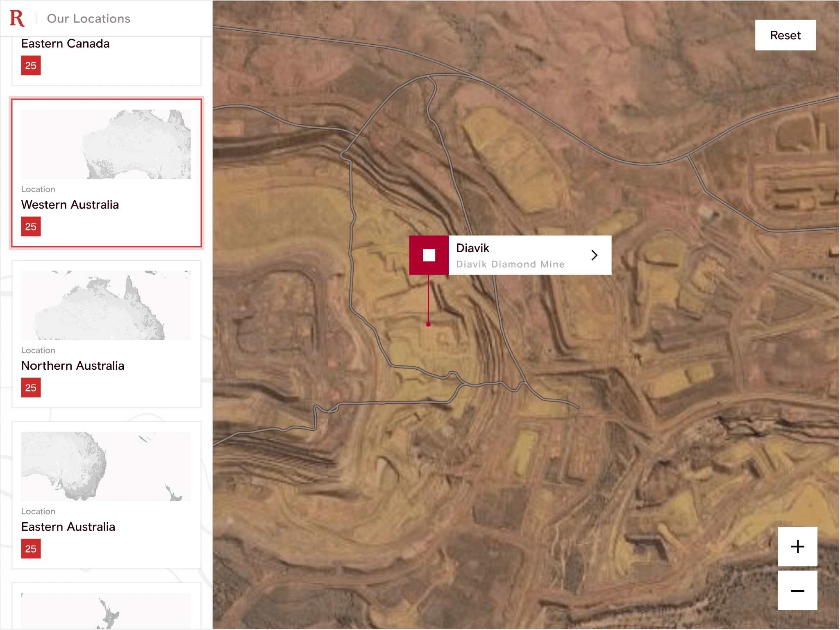
Task: Open Diavik details via chevron arrow
Action: (x=594, y=255)
